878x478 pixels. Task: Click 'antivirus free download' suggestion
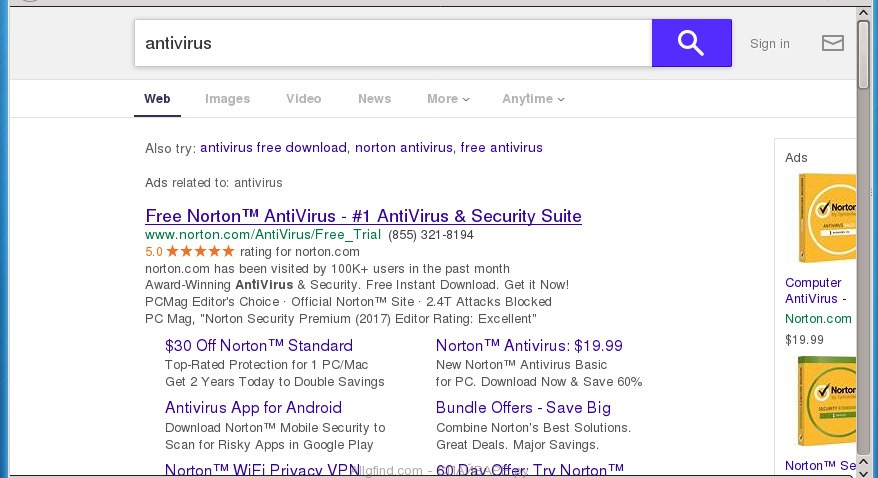(x=273, y=148)
